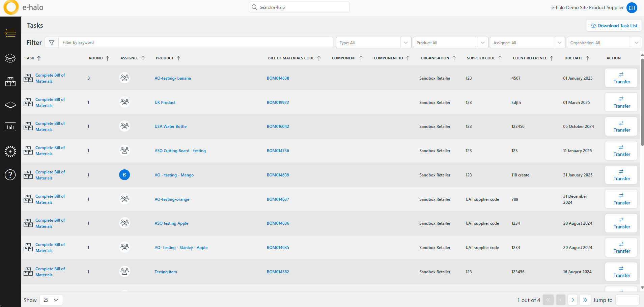Click the filter funnel icon next to Filter

(x=52, y=42)
